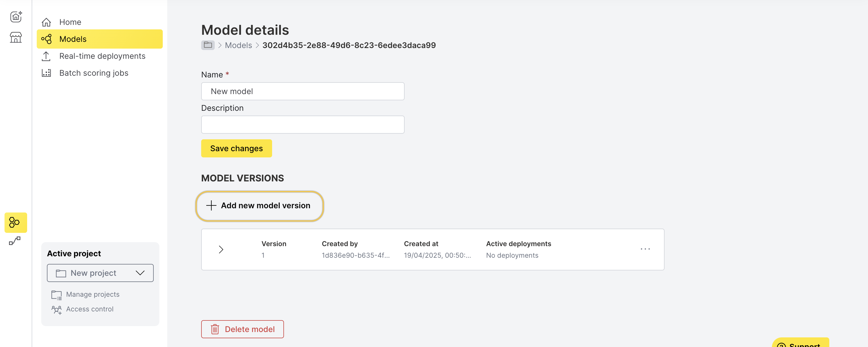Click trash icon on Delete model button
This screenshot has width=868, height=347.
click(x=215, y=329)
